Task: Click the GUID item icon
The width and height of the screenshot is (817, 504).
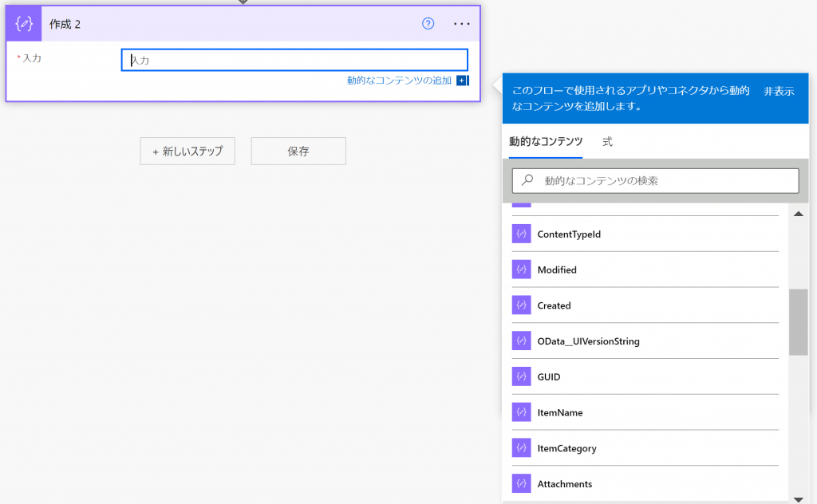Action: [x=521, y=376]
